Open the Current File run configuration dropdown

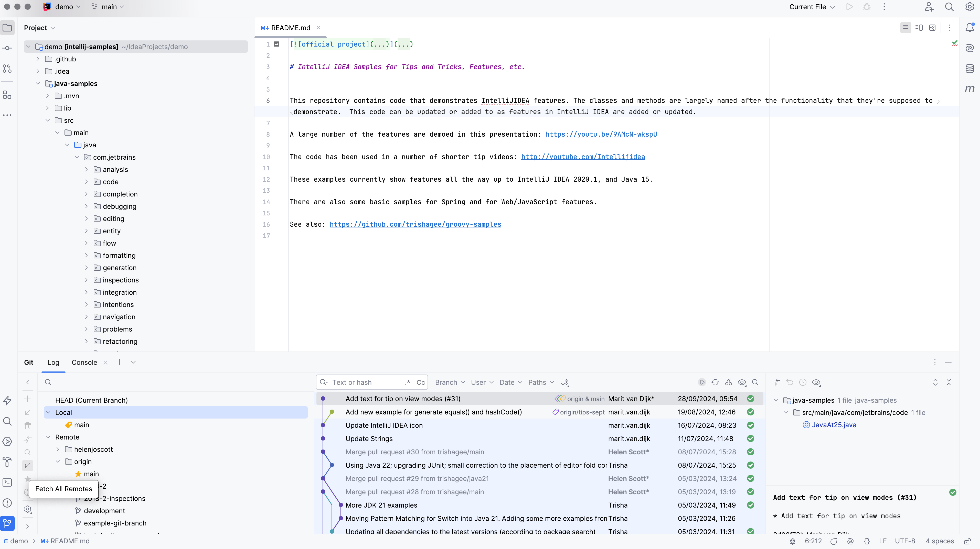click(812, 7)
